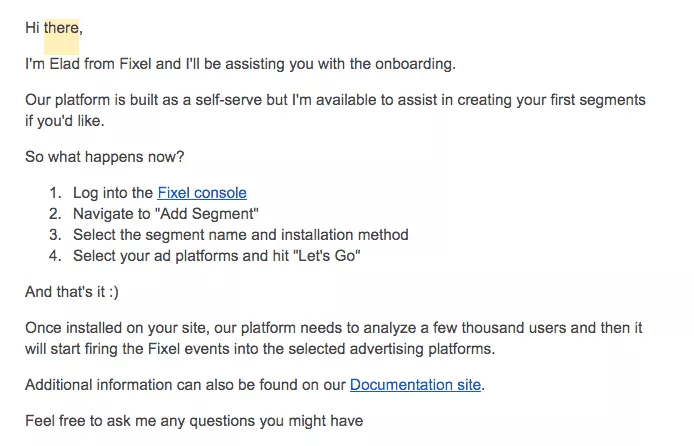Click the "So what happens now?" question

(x=104, y=157)
